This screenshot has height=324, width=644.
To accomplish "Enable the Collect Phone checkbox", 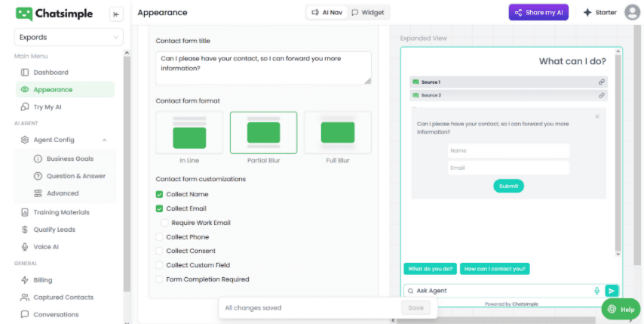I will pos(159,237).
